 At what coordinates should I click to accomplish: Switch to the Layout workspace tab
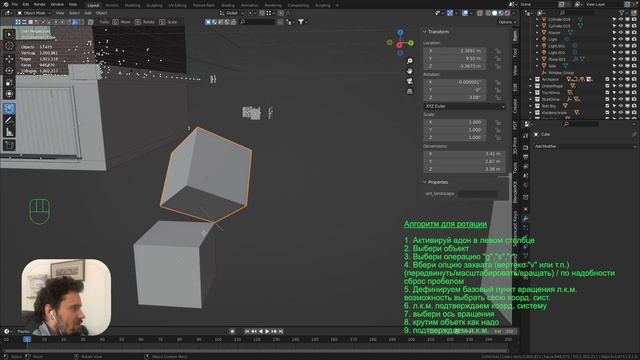pos(93,5)
